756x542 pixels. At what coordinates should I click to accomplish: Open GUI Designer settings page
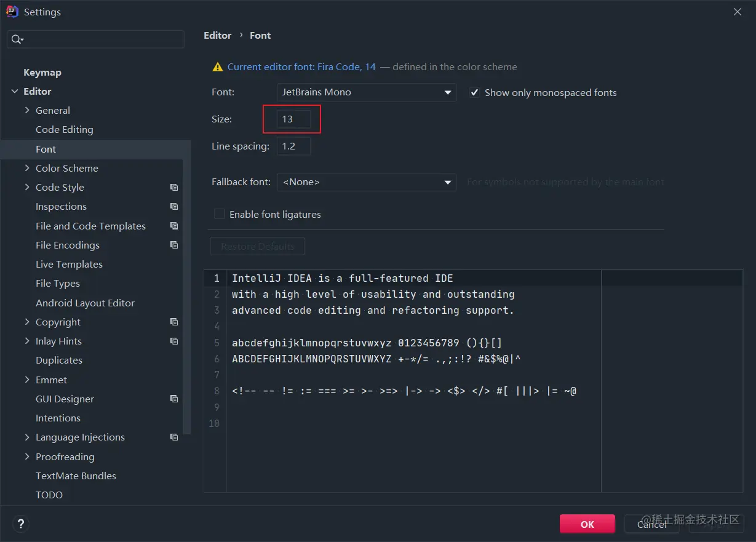point(65,399)
